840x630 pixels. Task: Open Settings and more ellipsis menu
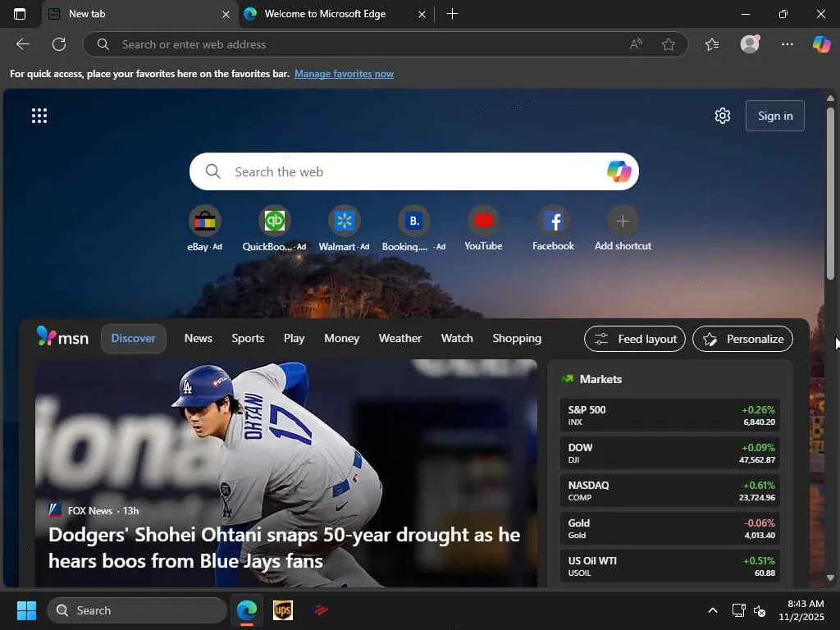(x=787, y=44)
